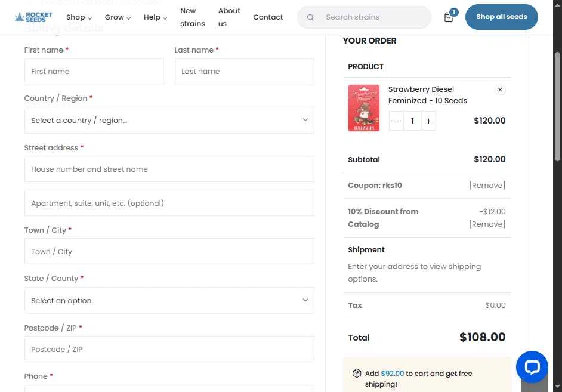The width and height of the screenshot is (562, 392).
Task: Remove Strawberry Diesel from order
Action: [499, 89]
